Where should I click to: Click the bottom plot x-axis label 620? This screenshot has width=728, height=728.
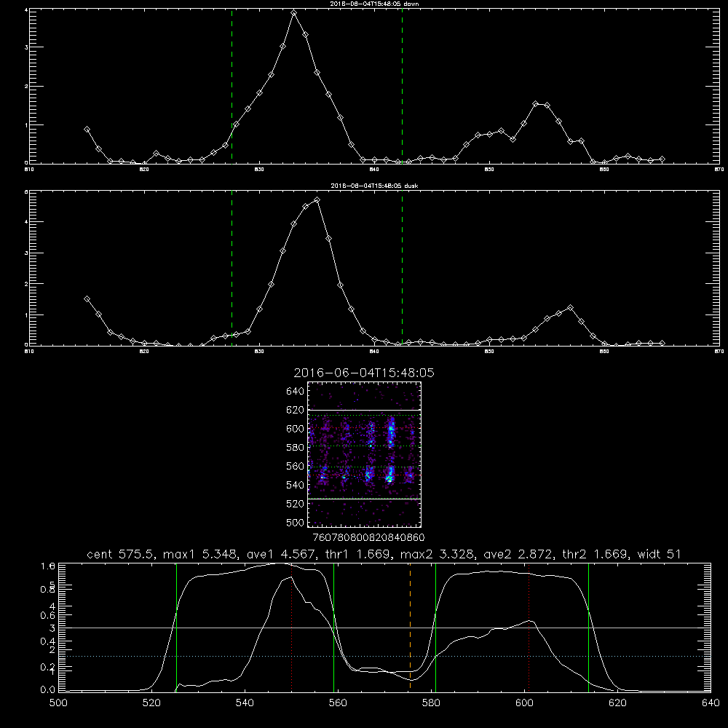tap(617, 703)
